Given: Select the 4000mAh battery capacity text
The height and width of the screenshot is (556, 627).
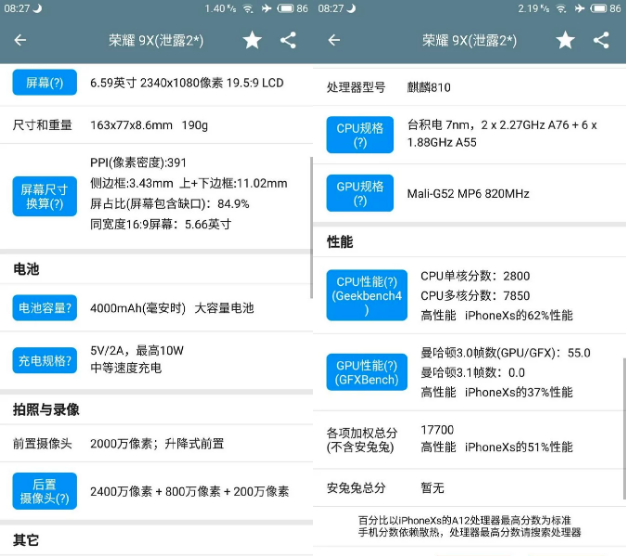Looking at the screenshot, I should point(172,308).
